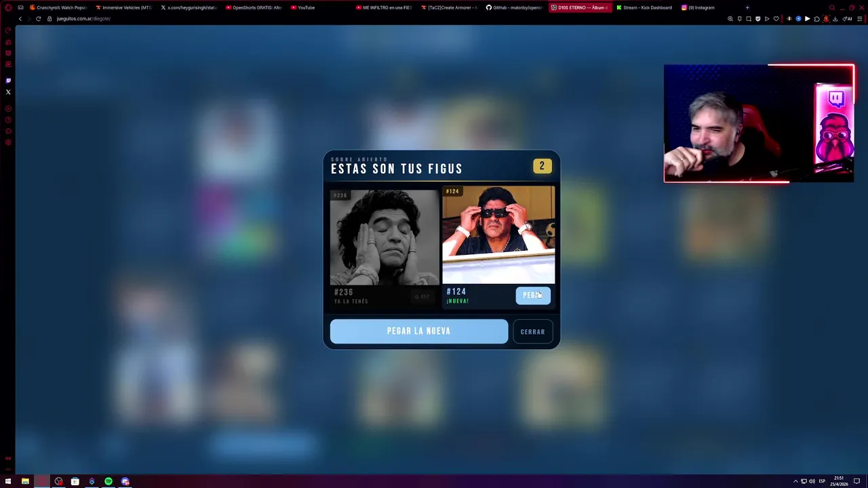The width and height of the screenshot is (868, 488).
Task: Click the volume icon in system tray
Action: pos(812,481)
